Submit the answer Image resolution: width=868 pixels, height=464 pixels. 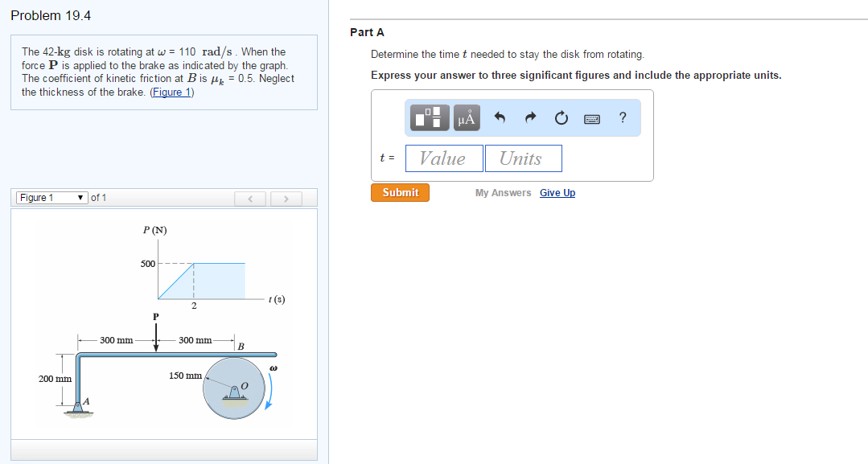[x=401, y=193]
